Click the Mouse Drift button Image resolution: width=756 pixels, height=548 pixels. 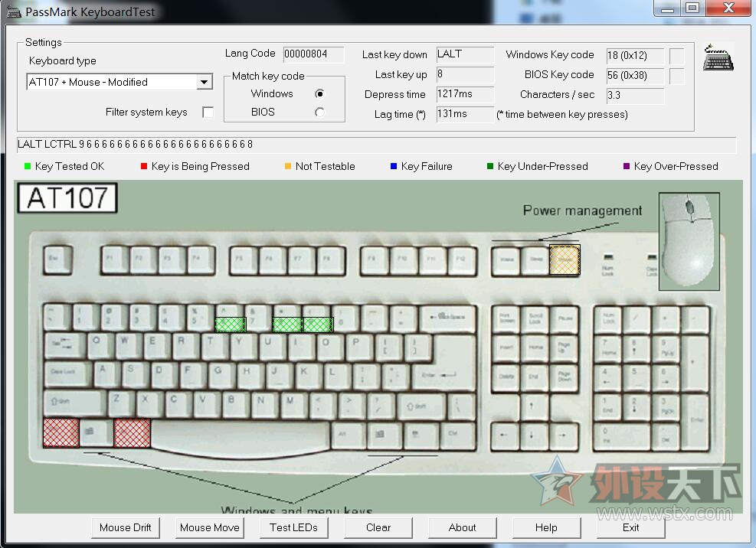coord(126,528)
